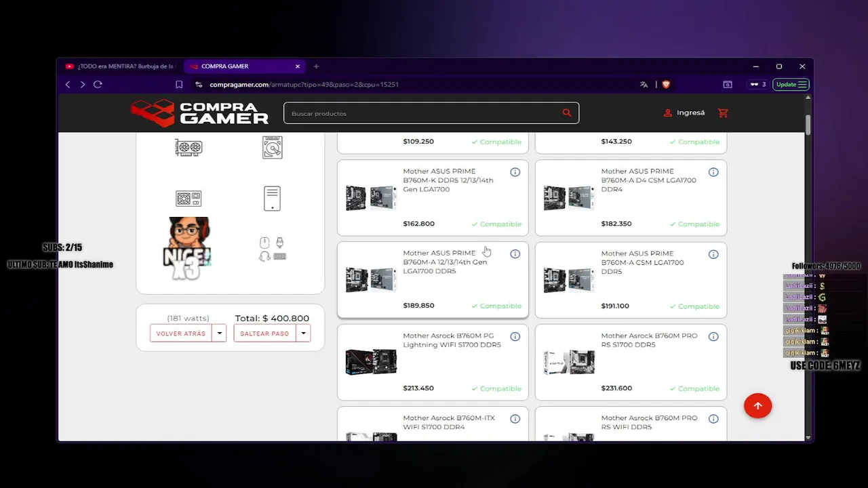
Task: Select the peripherals mouse keyboard icon
Action: coord(273,249)
